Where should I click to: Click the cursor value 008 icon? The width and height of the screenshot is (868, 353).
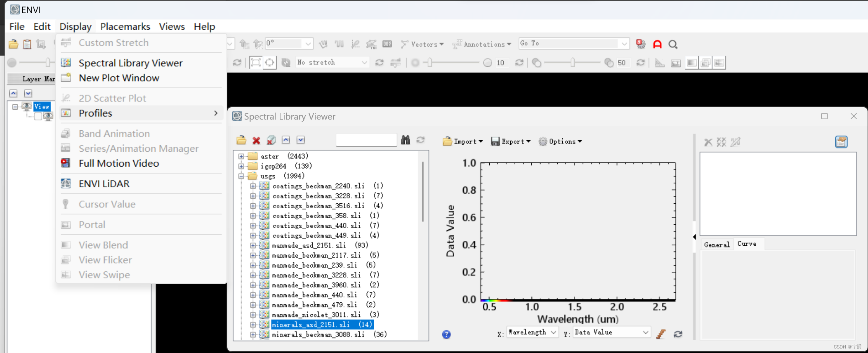point(387,44)
